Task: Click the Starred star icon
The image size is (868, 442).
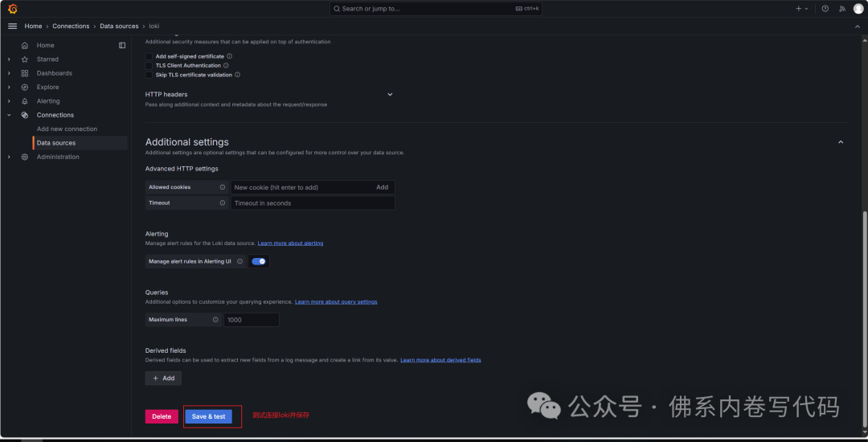Action: coord(24,59)
